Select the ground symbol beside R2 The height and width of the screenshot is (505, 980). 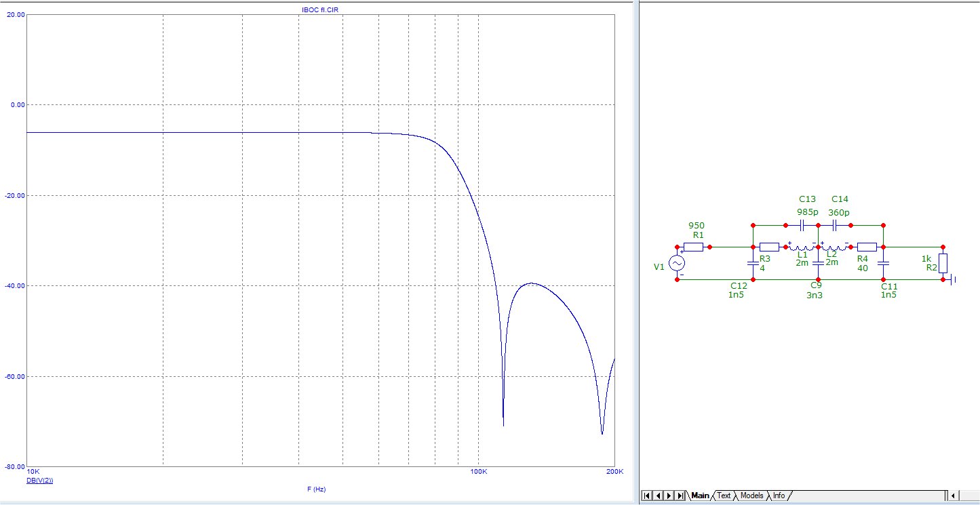pos(952,279)
